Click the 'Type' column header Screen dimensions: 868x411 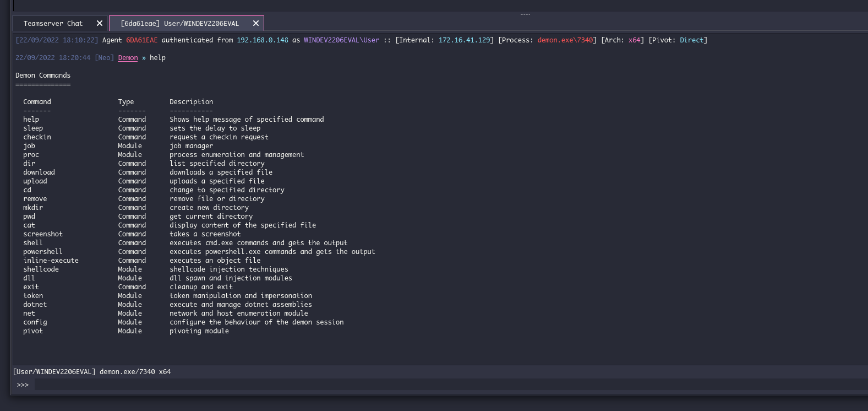[x=126, y=101]
